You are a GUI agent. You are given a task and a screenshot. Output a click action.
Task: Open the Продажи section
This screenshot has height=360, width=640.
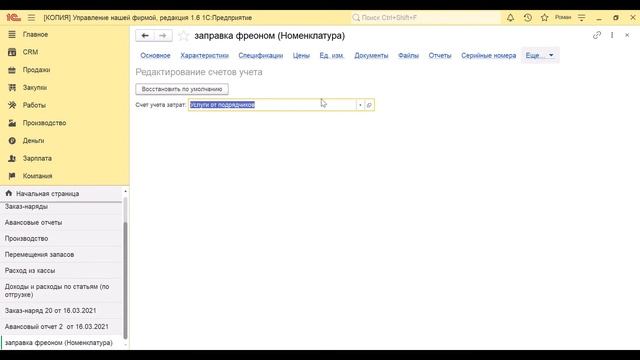coord(36,70)
